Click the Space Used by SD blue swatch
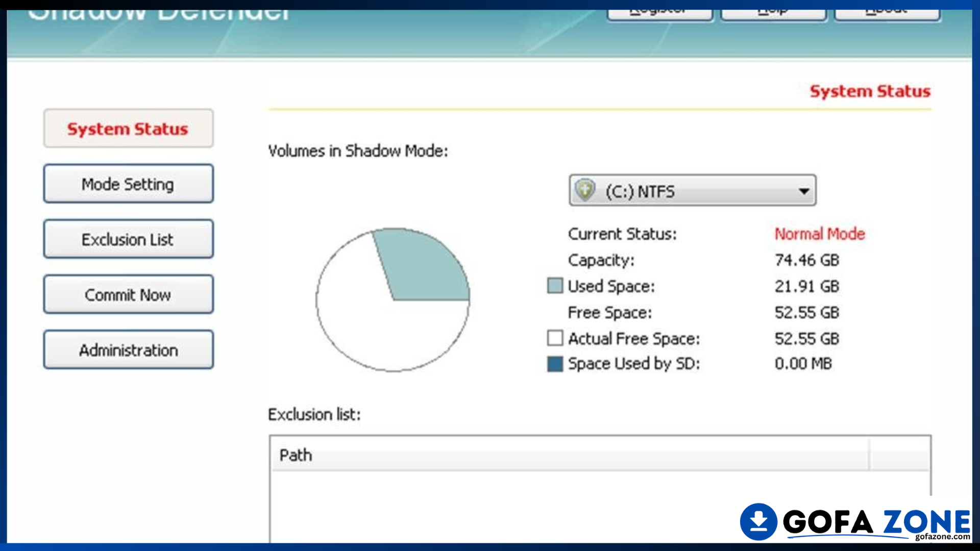 [555, 364]
